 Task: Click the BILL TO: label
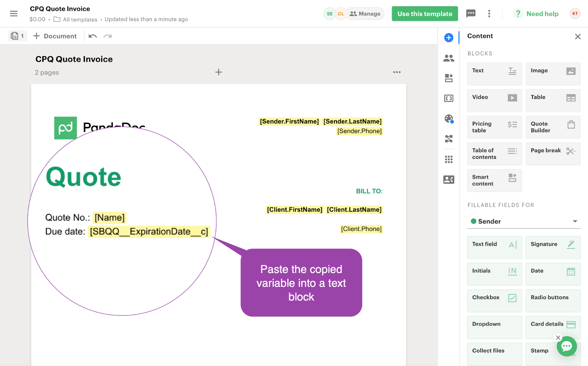tap(369, 191)
